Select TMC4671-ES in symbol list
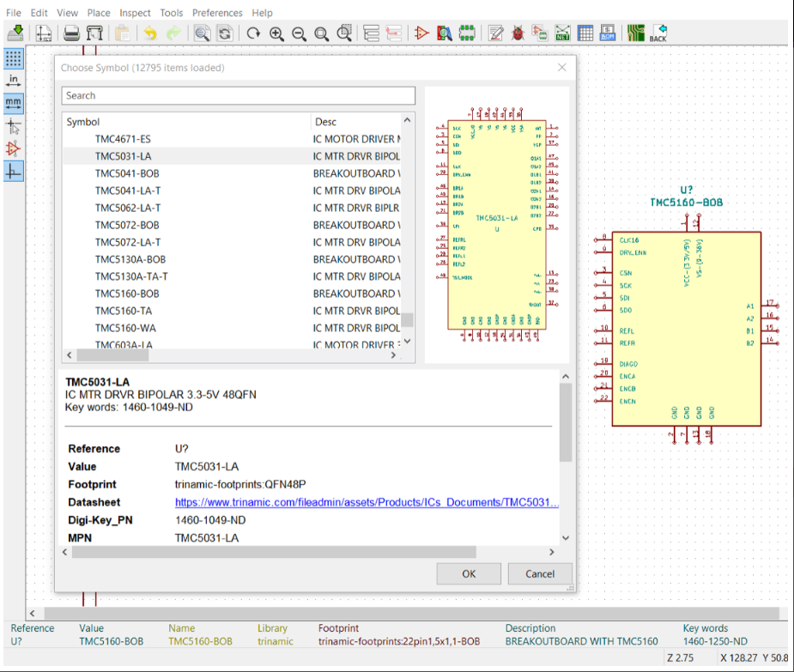Viewport: 794px width, 672px height. point(232,139)
